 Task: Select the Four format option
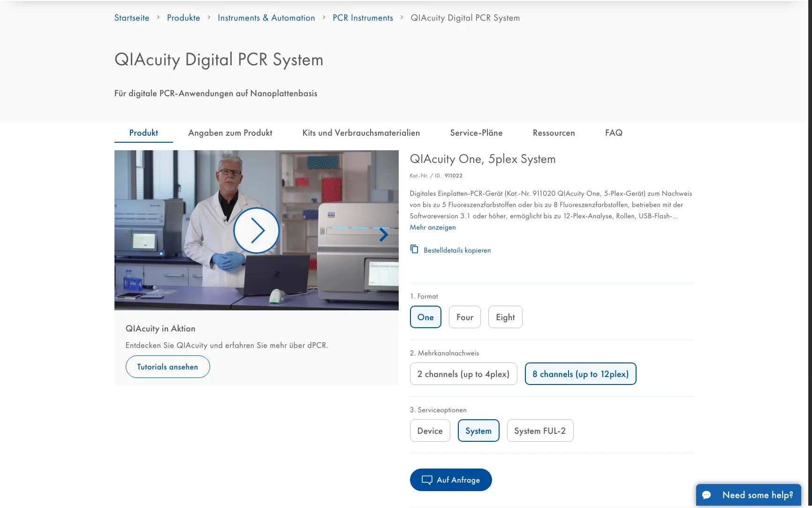click(465, 317)
